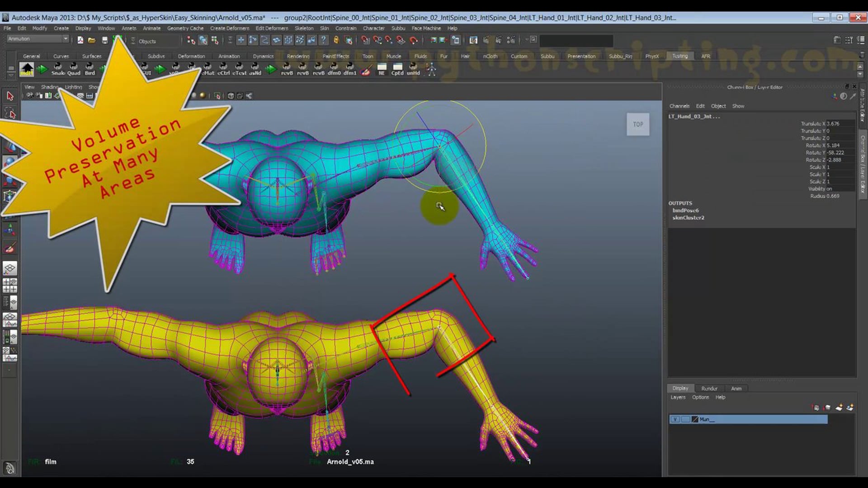Toggle X-ray cube icon in viewport toolbar
This screenshot has height=488, width=868.
[x=231, y=95]
